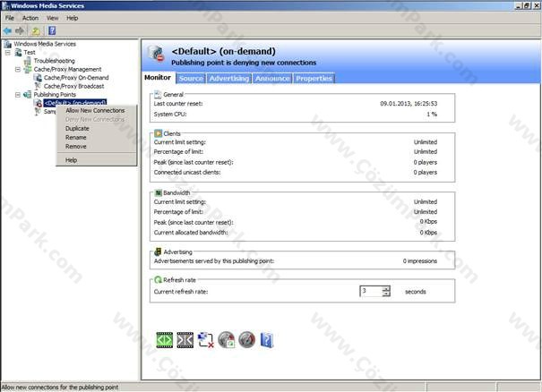Image resolution: width=542 pixels, height=392 pixels.
Task: Click the Test server icon in tree
Action: pyautogui.click(x=19, y=53)
